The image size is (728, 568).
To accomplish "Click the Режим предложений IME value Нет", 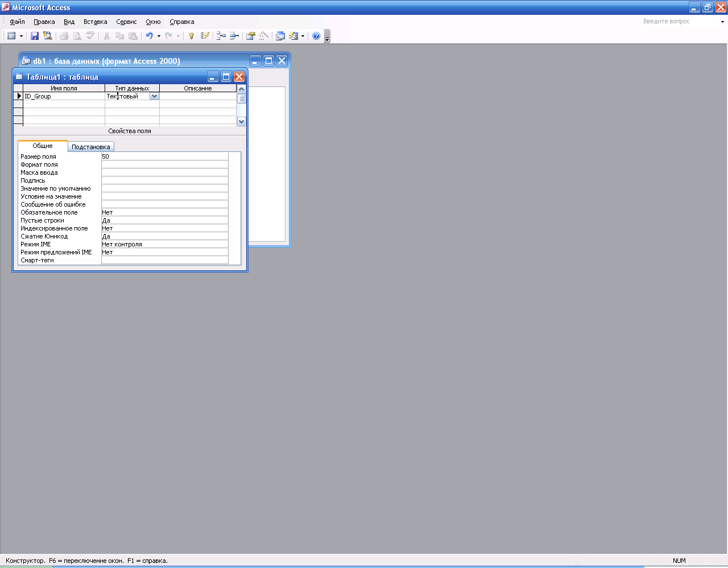I will 165,252.
